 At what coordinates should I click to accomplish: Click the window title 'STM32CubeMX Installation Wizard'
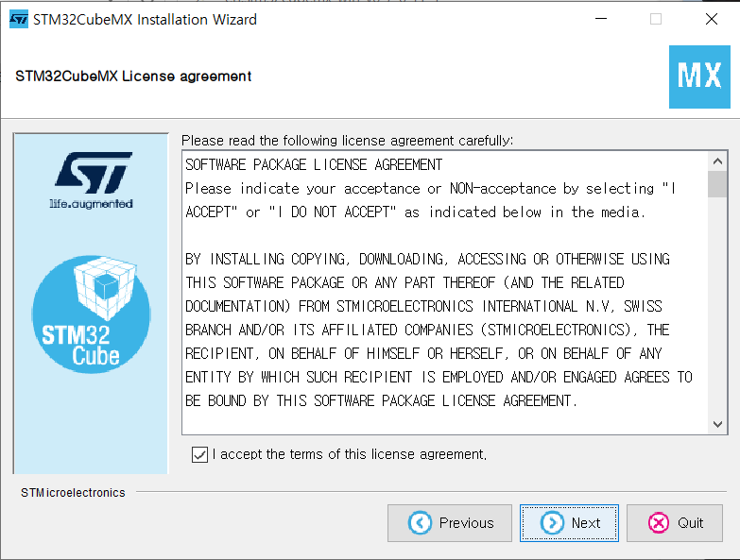tap(145, 19)
